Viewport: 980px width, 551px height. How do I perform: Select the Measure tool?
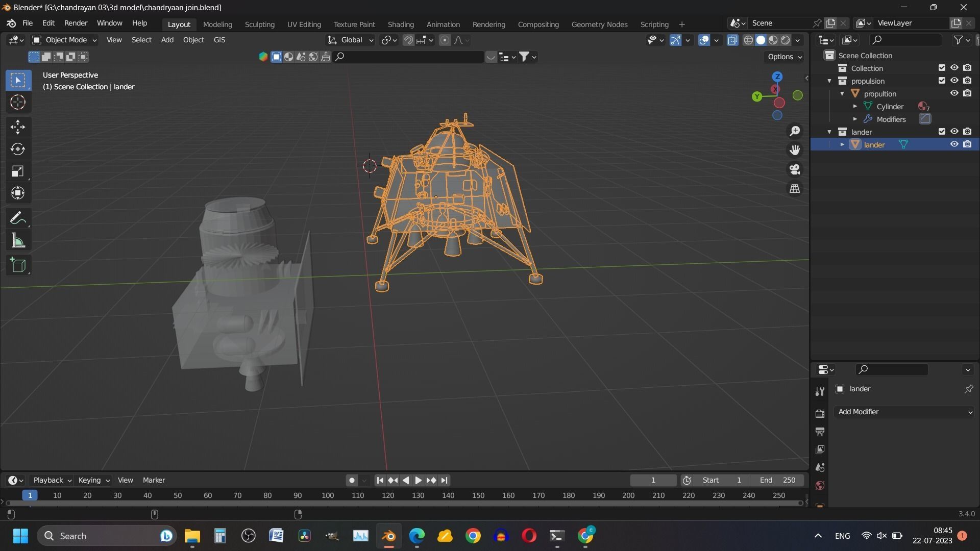[18, 241]
